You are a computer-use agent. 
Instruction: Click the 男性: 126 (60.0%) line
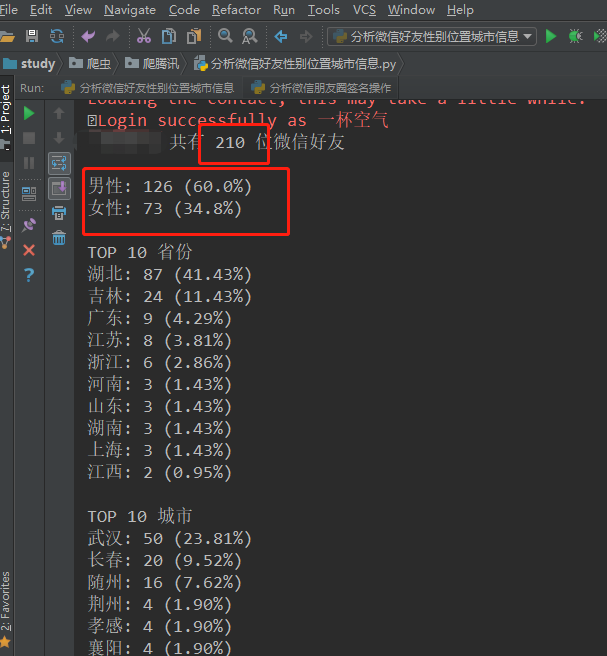[x=170, y=187]
